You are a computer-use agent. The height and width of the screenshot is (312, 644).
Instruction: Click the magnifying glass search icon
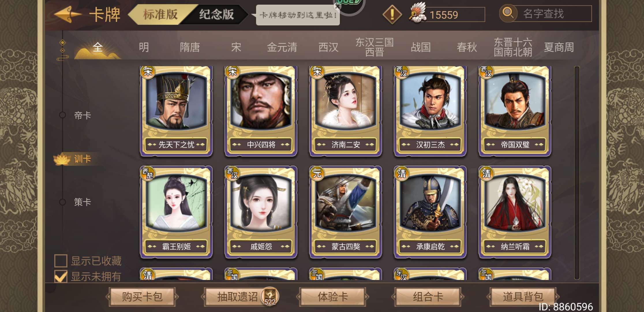click(508, 13)
